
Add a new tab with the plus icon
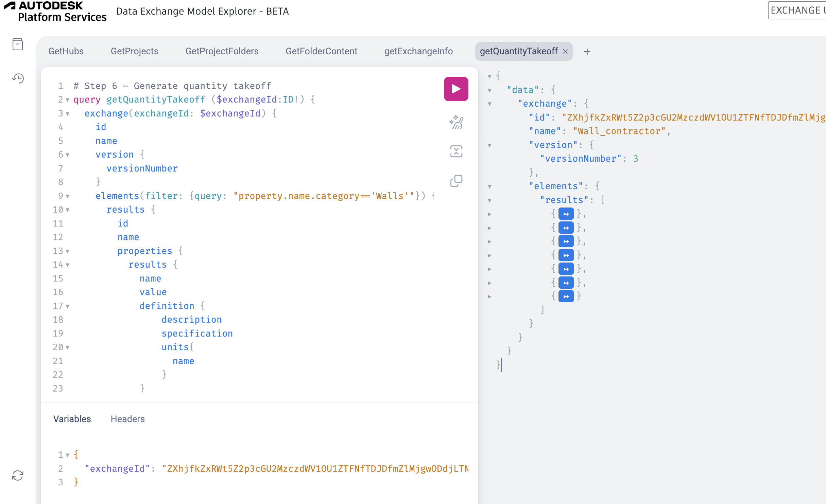[x=587, y=52]
